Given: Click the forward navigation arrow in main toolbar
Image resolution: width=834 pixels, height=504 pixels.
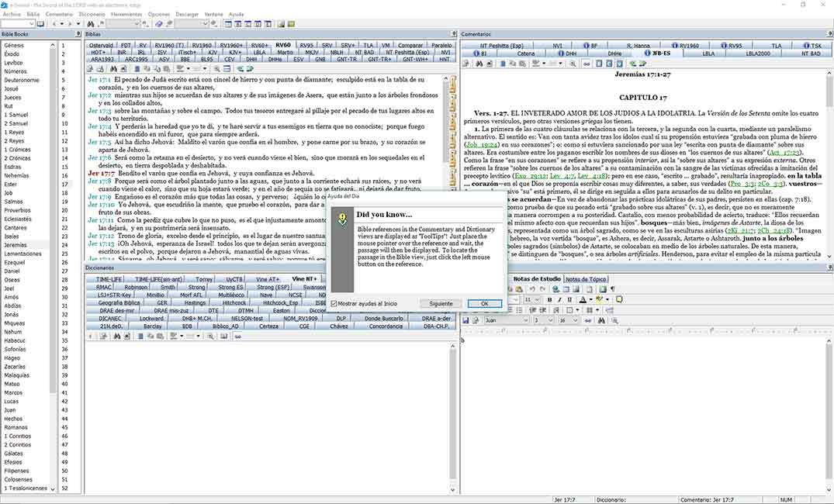Looking at the screenshot, I should coord(70,24).
